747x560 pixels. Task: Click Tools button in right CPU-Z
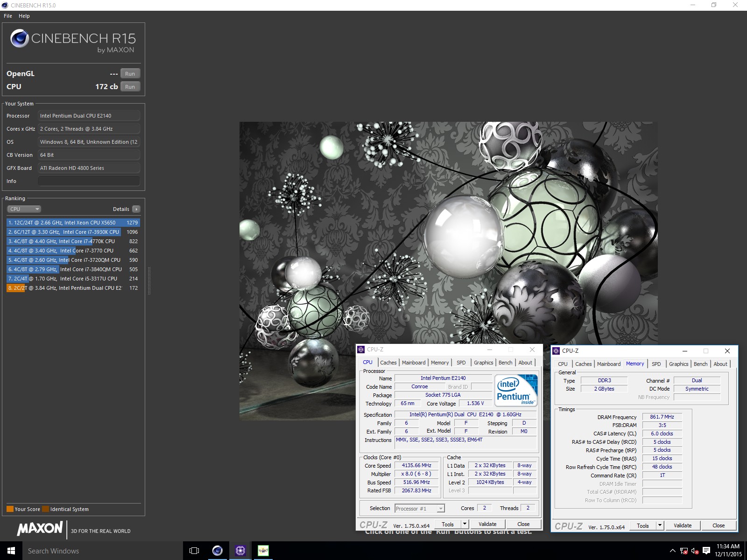643,525
